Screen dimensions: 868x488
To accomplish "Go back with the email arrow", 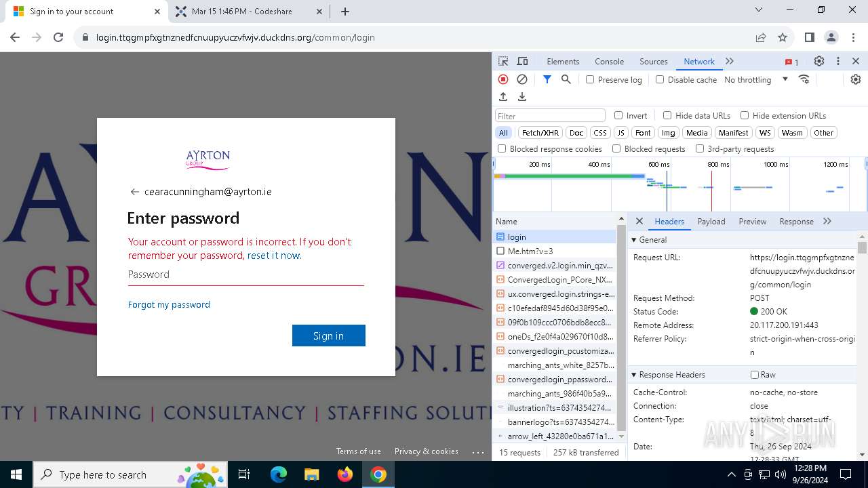I will [x=134, y=192].
